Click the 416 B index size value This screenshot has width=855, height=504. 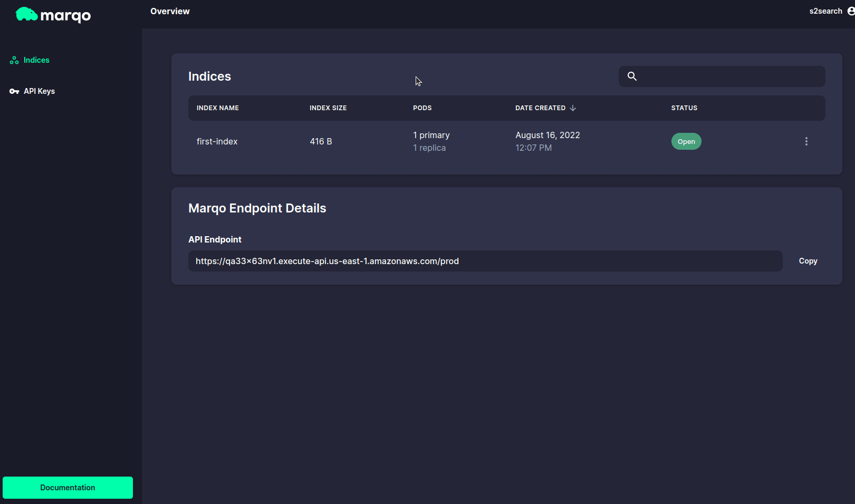321,141
